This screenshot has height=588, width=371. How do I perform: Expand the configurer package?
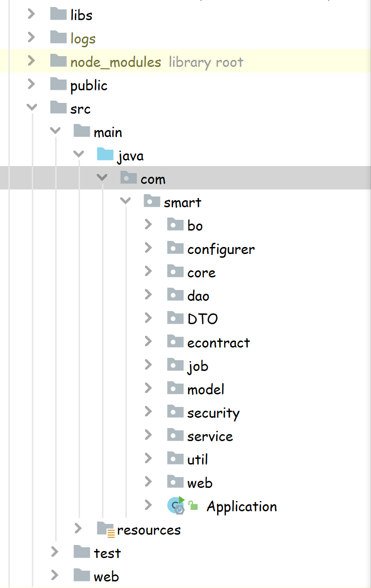(148, 248)
